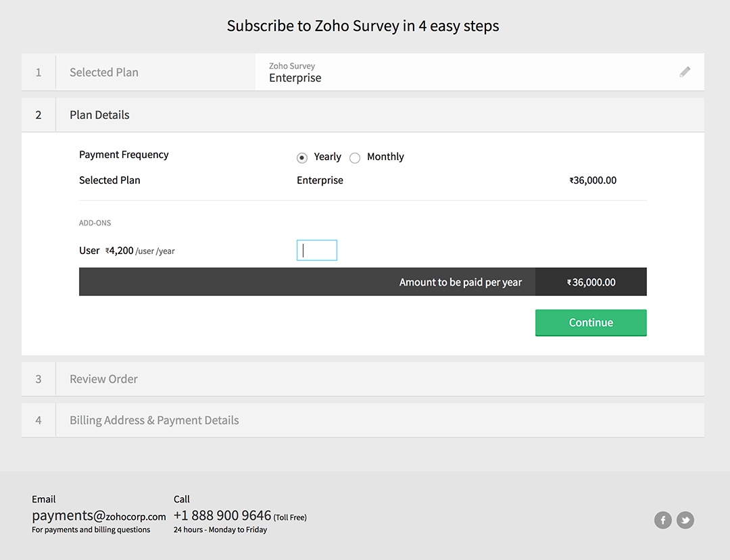This screenshot has height=560, width=730.
Task: Click the green Continue button
Action: (x=591, y=322)
